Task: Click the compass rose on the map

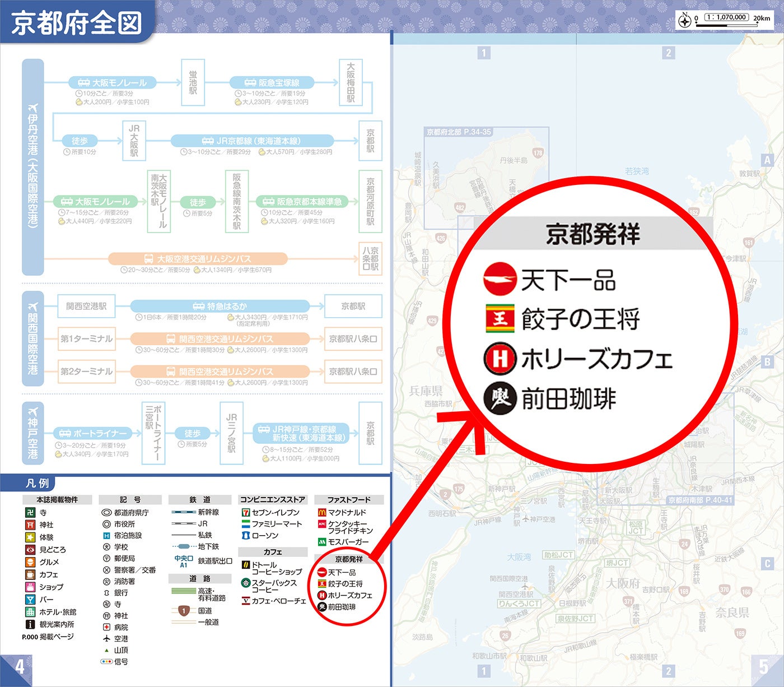Action: pyautogui.click(x=684, y=20)
